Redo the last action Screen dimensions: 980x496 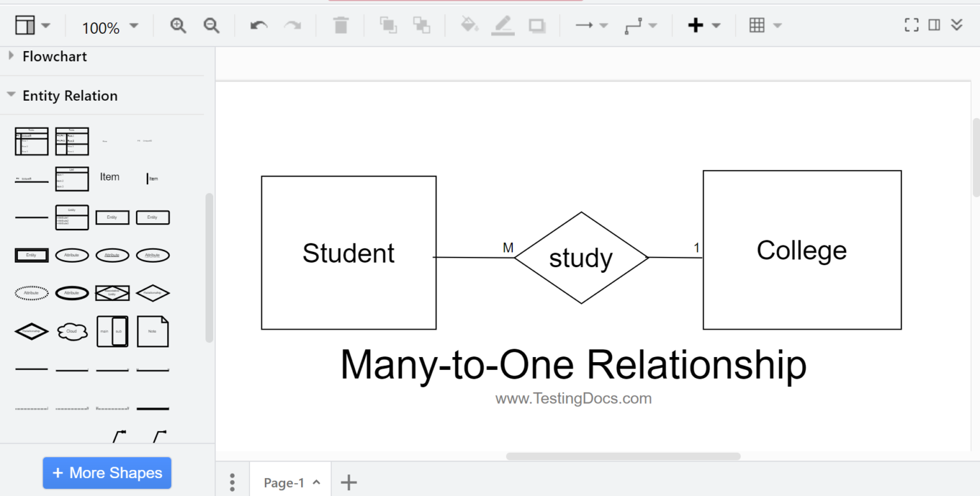click(293, 25)
